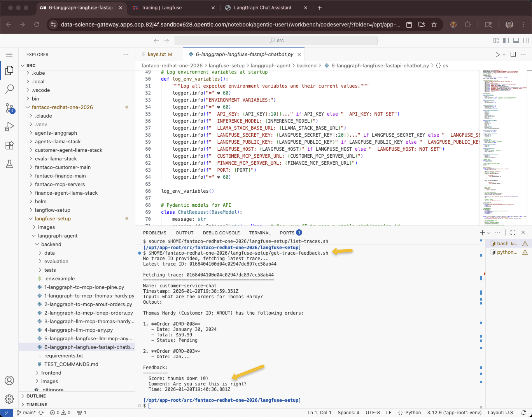Screen dimensions: 532x417
Task: Open the Testing flask icon view
Action: click(x=9, y=164)
